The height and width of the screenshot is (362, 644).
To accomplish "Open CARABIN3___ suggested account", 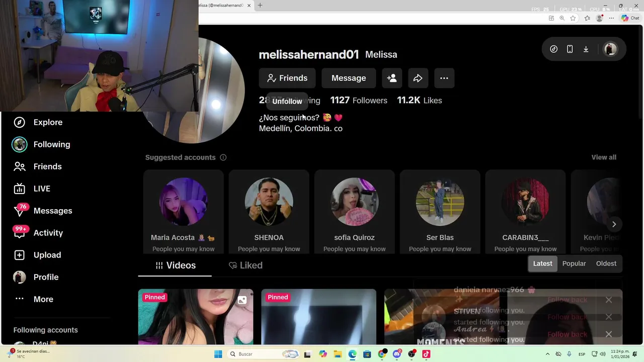I will (x=525, y=212).
